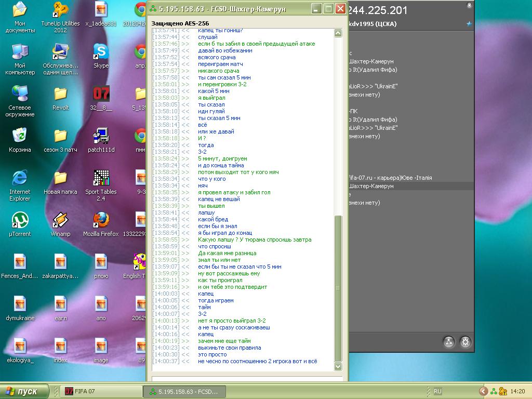Viewport: 532px width, 399px height.
Task: Select highlighted Шахтер-Камерун peer in Hamachi list
Action: pyautogui.click(x=411, y=186)
